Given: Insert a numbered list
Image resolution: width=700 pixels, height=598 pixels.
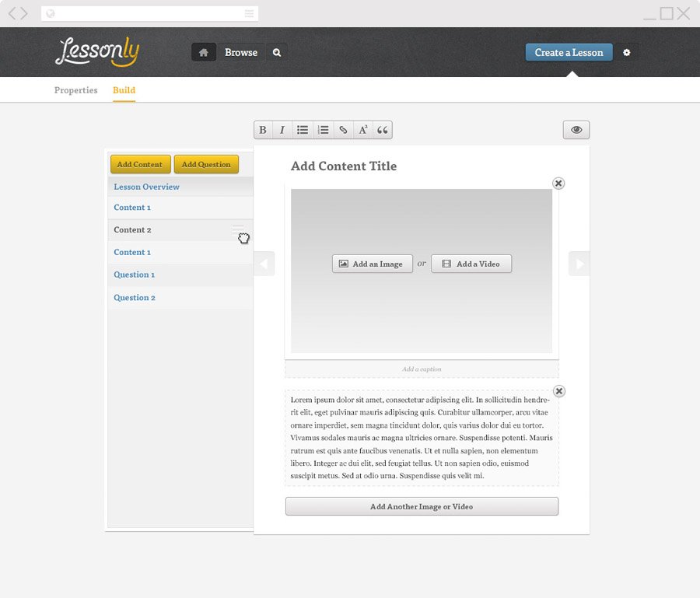Looking at the screenshot, I should [323, 130].
